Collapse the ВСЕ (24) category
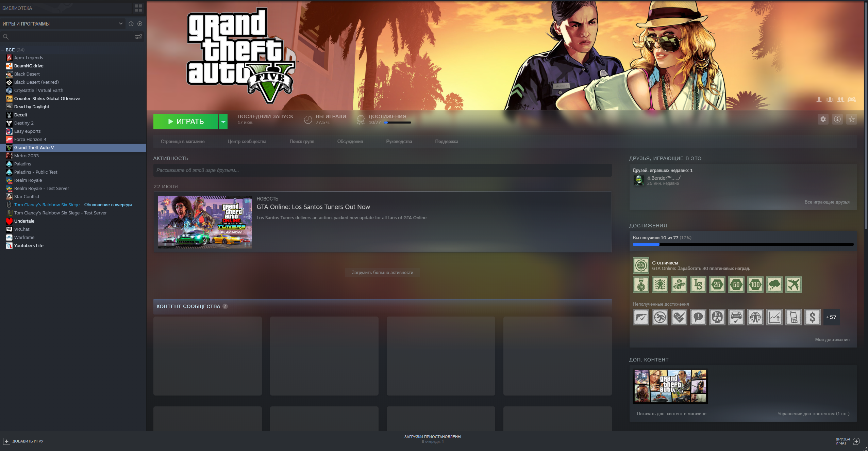868x451 pixels. 2,50
